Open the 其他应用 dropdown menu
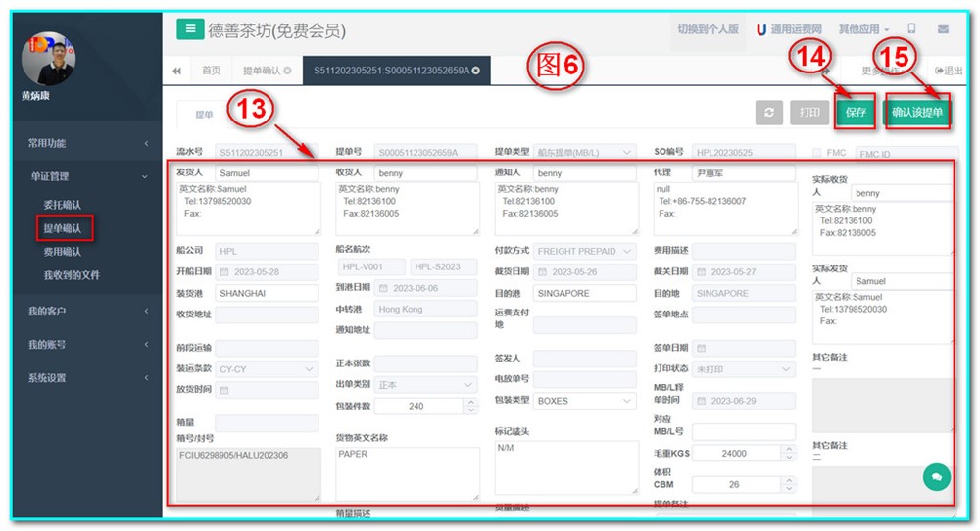This screenshot has height=531, width=980. click(863, 29)
